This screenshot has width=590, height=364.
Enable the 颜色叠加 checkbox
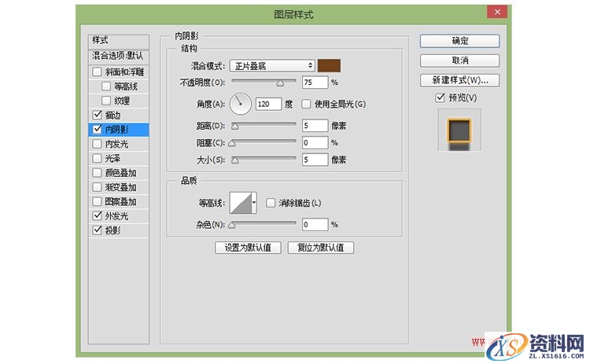pos(97,173)
